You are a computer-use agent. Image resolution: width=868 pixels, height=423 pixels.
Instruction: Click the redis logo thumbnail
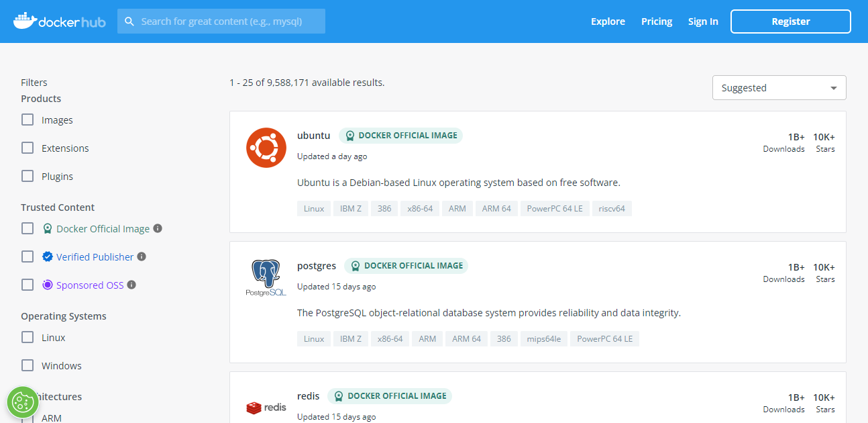pos(266,407)
